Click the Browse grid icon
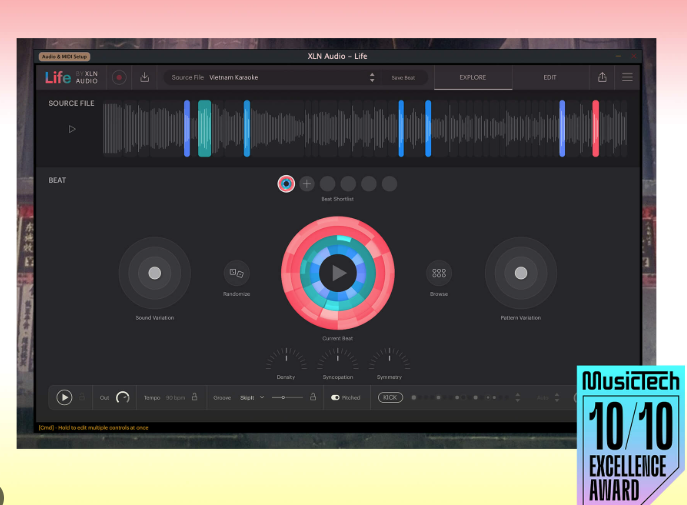This screenshot has width=687, height=505. tap(439, 273)
